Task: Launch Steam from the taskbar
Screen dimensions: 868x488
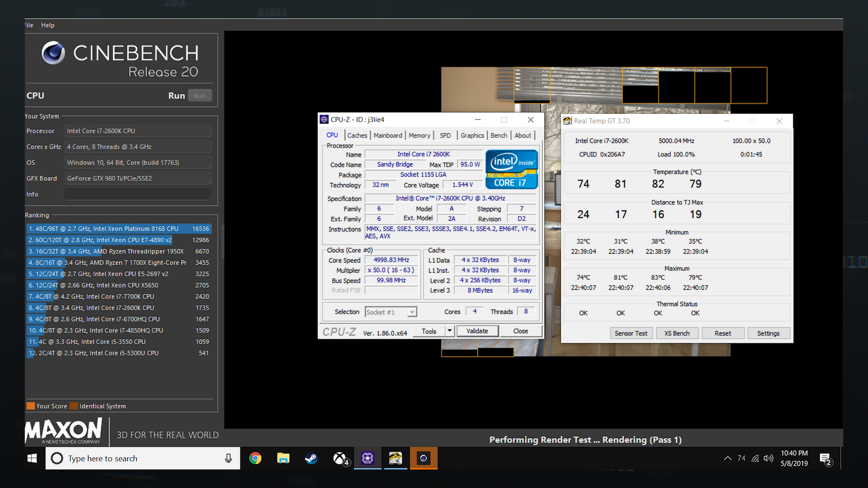Action: tap(311, 458)
